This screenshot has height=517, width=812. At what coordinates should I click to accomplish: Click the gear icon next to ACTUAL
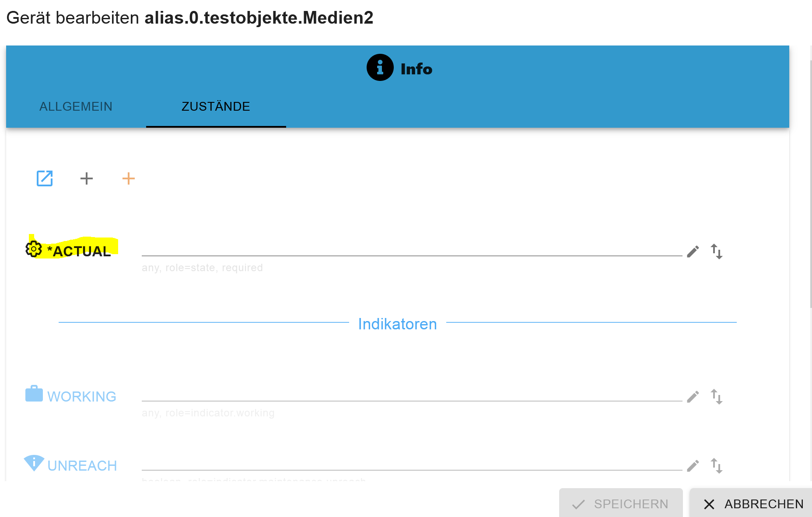(x=33, y=249)
